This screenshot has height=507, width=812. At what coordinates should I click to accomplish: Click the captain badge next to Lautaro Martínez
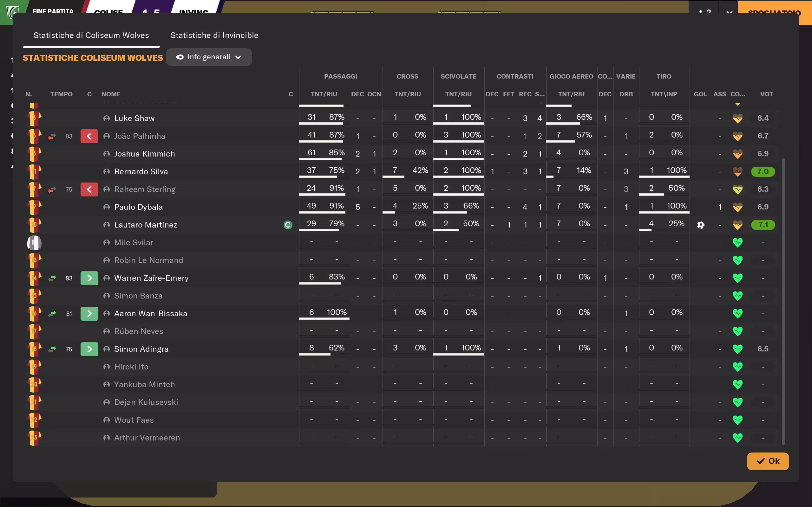click(288, 225)
